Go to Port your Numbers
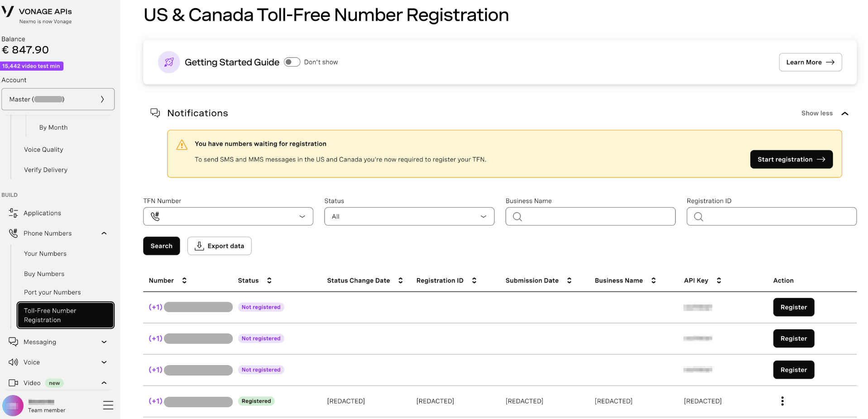Screen dimensions: 868x419 tap(53, 292)
